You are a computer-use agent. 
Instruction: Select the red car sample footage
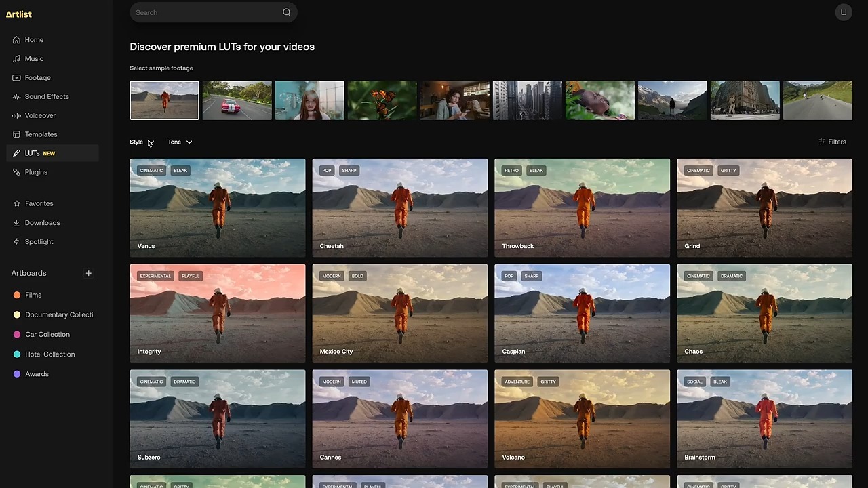237,100
